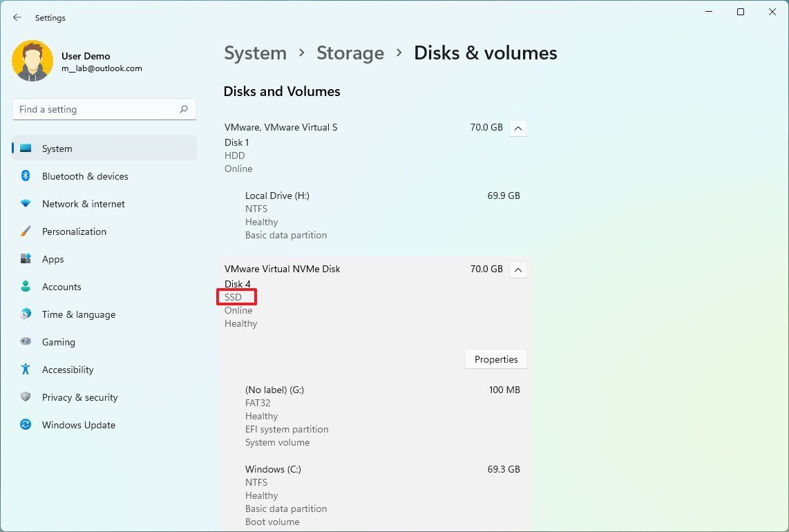Open Privacy & security settings

(x=79, y=397)
